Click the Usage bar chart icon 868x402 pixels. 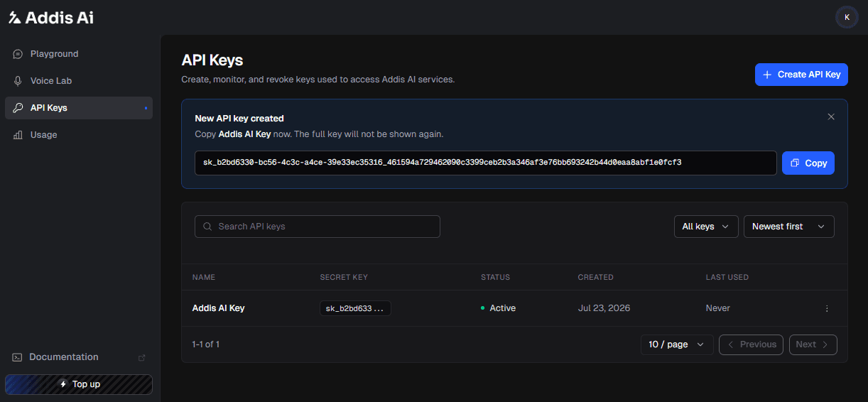[18, 135]
